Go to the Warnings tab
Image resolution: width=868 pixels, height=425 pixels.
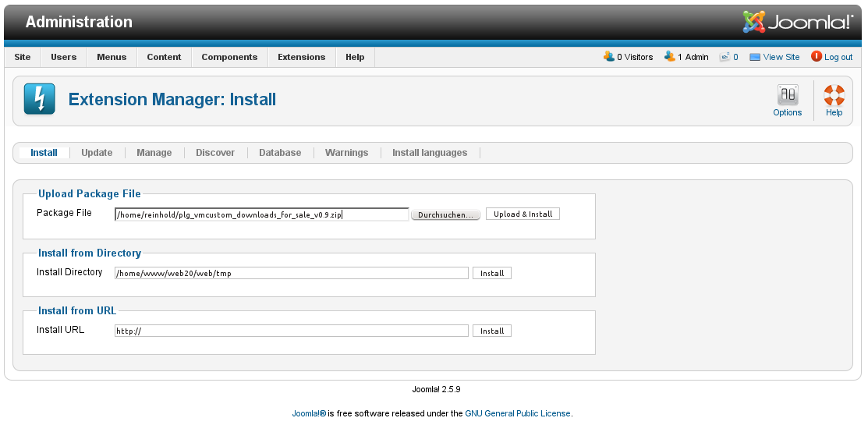346,153
